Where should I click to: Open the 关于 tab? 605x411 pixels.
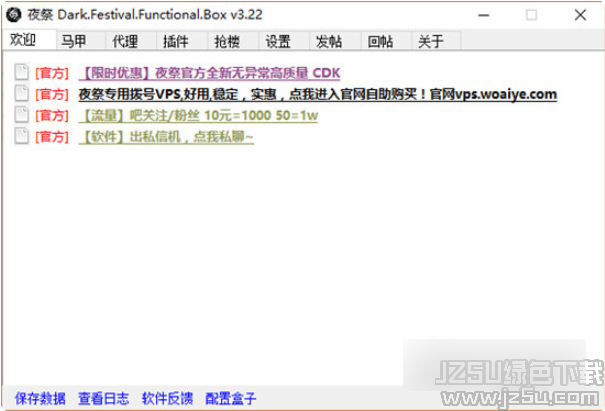pyautogui.click(x=436, y=41)
